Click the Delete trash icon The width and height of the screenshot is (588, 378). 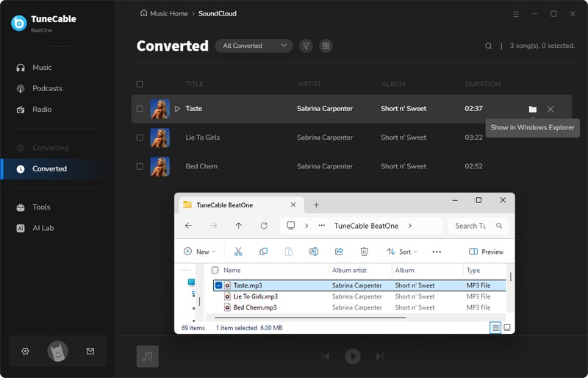click(x=364, y=252)
